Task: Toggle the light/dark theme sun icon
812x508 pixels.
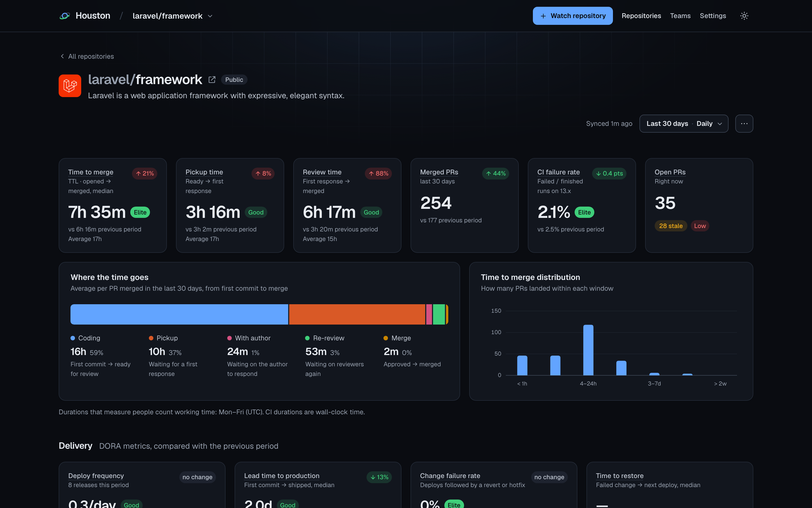Action: [x=744, y=16]
